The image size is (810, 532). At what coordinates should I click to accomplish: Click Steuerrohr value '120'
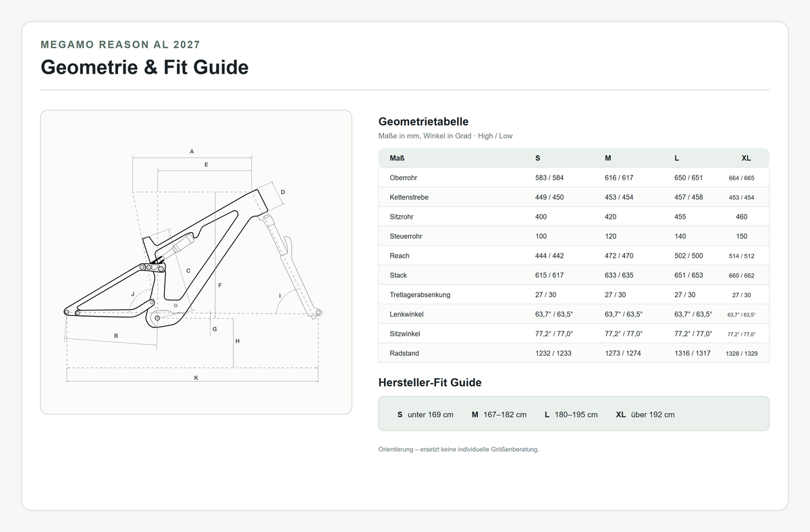pyautogui.click(x=611, y=236)
